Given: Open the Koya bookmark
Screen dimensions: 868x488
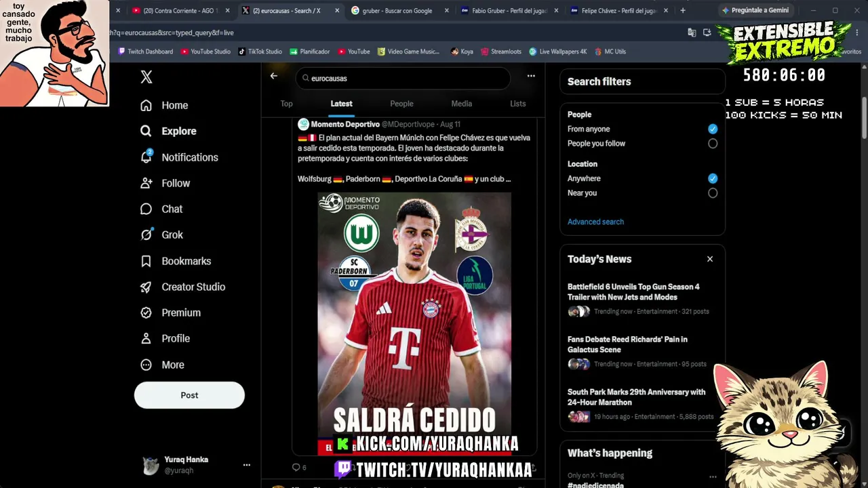Looking at the screenshot, I should (462, 52).
